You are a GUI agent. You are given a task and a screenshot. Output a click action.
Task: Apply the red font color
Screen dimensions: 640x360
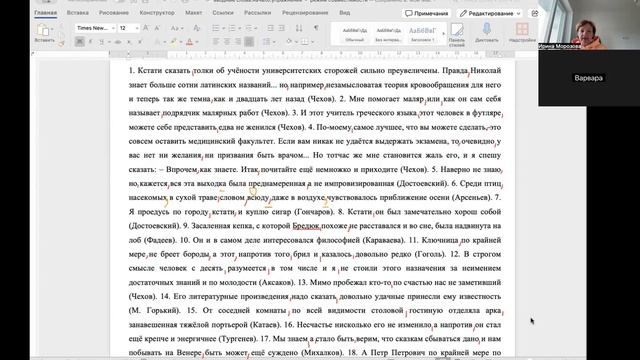pyautogui.click(x=189, y=42)
